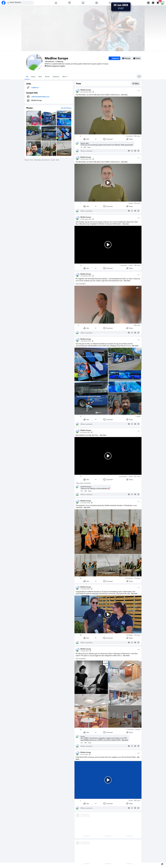Expand the More tab dropdown
Viewport: 166px width, 868px height.
[x=65, y=76]
